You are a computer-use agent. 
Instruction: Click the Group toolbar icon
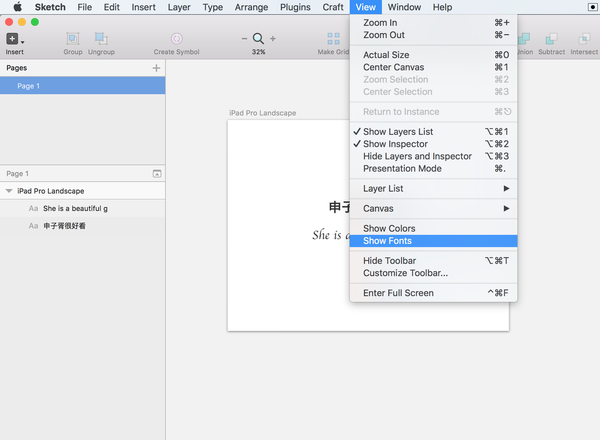[x=73, y=39]
